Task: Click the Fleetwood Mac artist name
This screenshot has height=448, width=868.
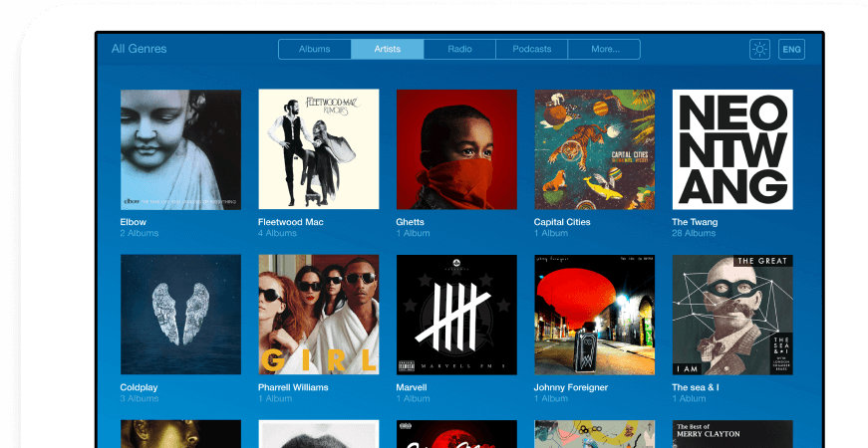Action: pyautogui.click(x=291, y=222)
